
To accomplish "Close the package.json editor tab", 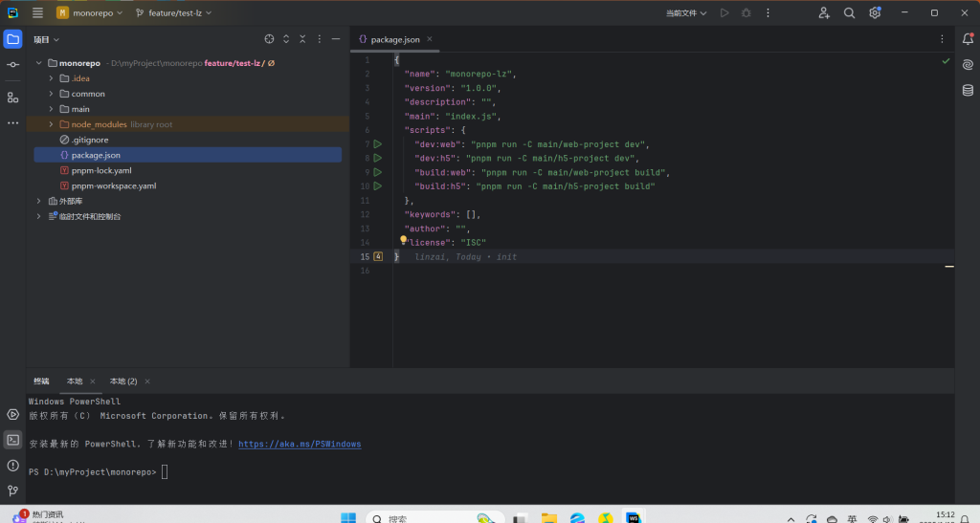I will 430,38.
